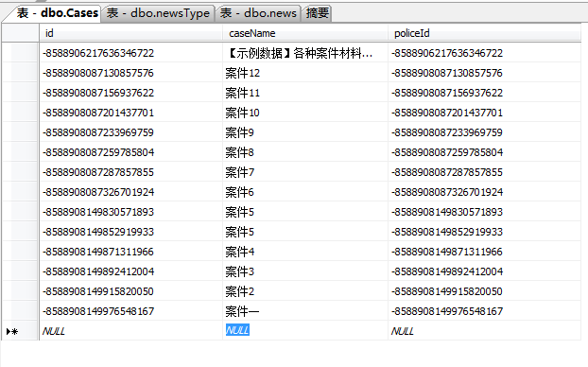The width and height of the screenshot is (588, 367).
Task: Open the dbo.news table tab
Action: tap(258, 13)
